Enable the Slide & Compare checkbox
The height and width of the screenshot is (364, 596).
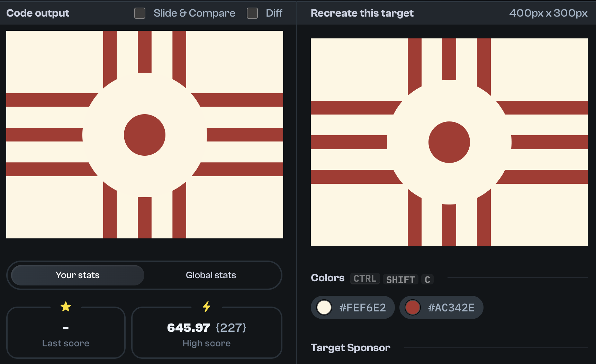(x=140, y=13)
